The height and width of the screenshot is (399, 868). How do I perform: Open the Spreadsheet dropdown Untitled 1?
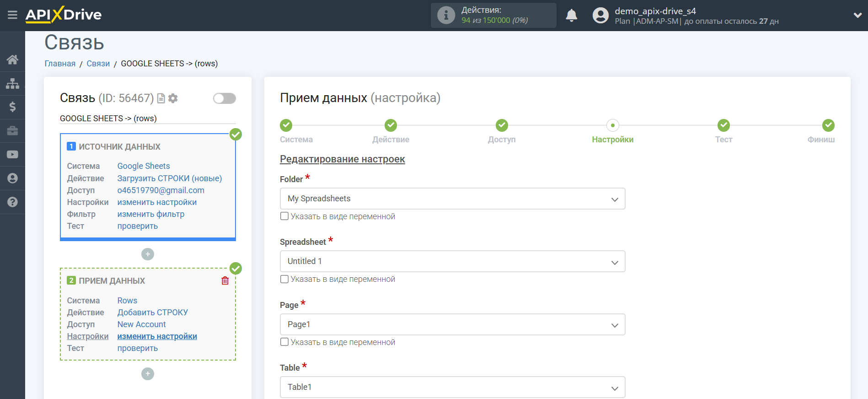pos(452,261)
